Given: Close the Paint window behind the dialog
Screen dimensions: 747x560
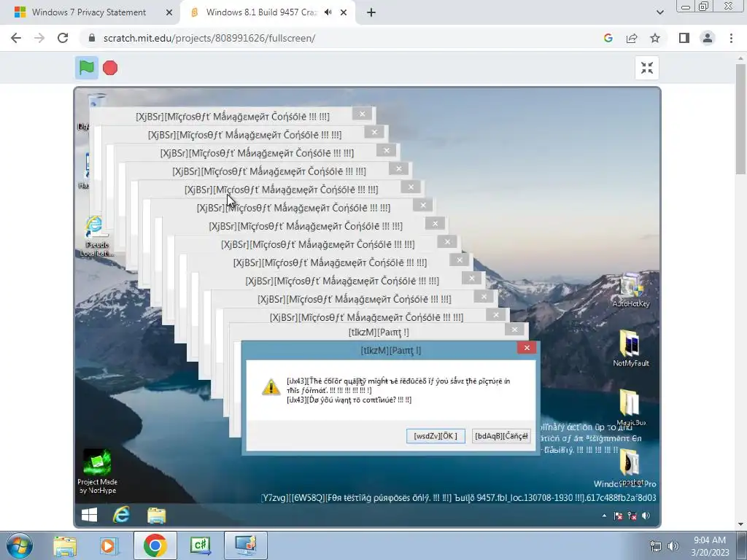Looking at the screenshot, I should pos(514,330).
